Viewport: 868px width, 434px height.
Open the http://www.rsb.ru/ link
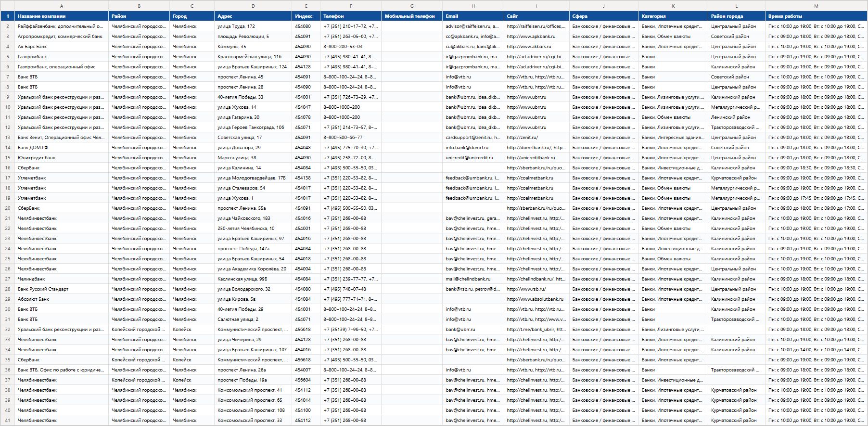tap(536, 289)
